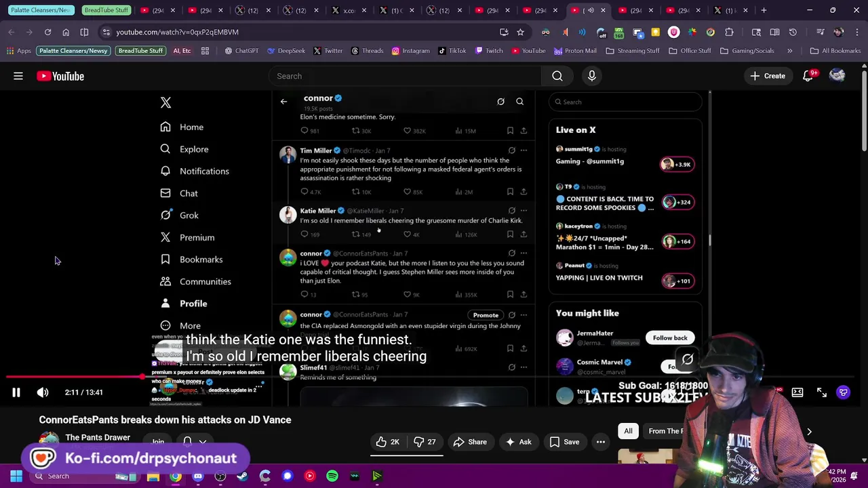Open tab groups grid icon in bookmarks bar
Screen dimensions: 868x488
(x=205, y=51)
